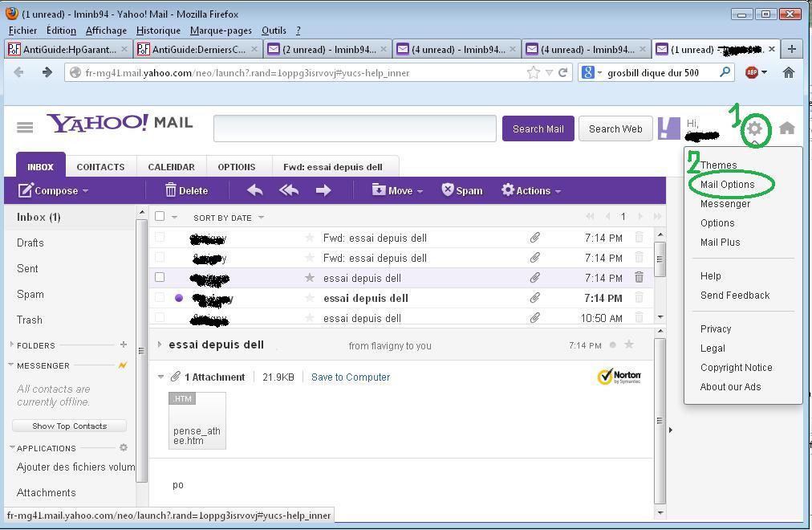Switch to the Contacts tab
The image size is (812, 530).
point(100,167)
